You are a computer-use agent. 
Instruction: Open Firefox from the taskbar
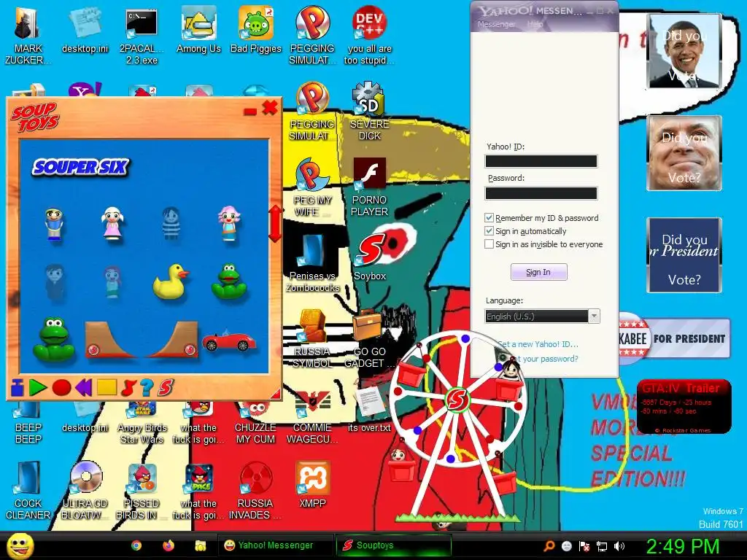coord(169,545)
